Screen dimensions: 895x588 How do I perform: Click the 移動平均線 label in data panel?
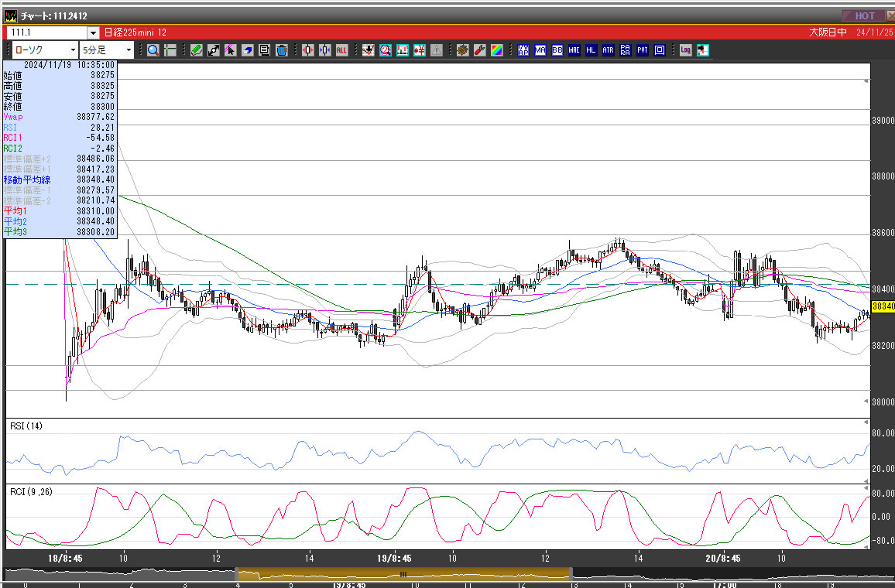27,179
